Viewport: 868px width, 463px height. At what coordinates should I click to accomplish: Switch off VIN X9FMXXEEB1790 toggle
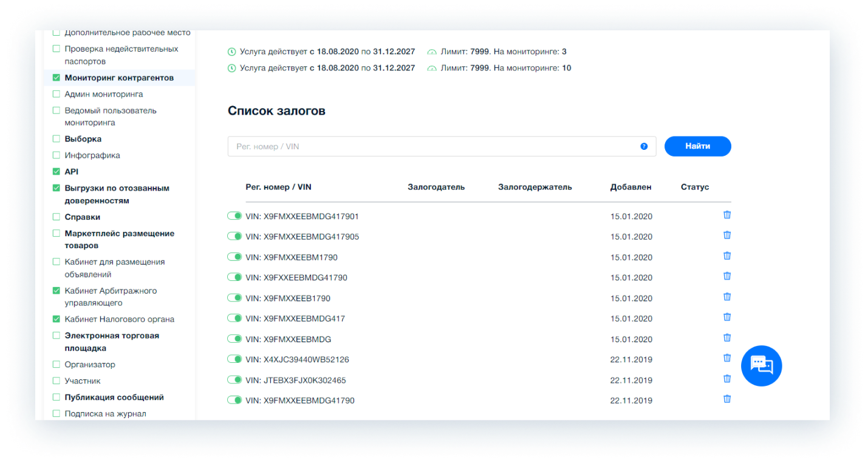pyautogui.click(x=234, y=298)
